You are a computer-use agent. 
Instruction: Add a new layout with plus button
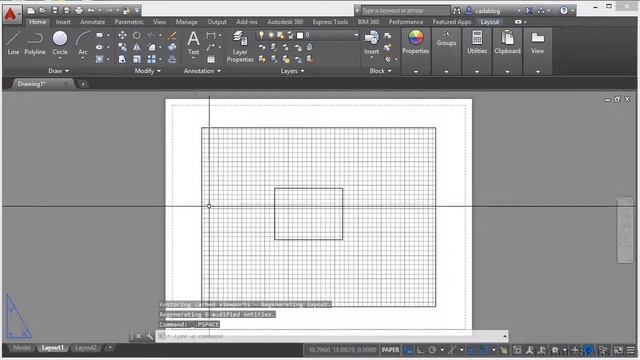click(x=109, y=348)
